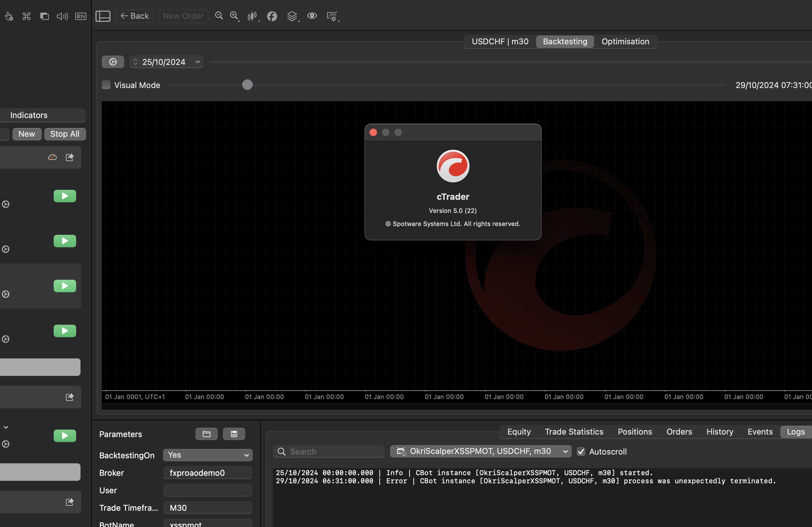Open the Events tab
This screenshot has height=527, width=812.
pos(760,432)
